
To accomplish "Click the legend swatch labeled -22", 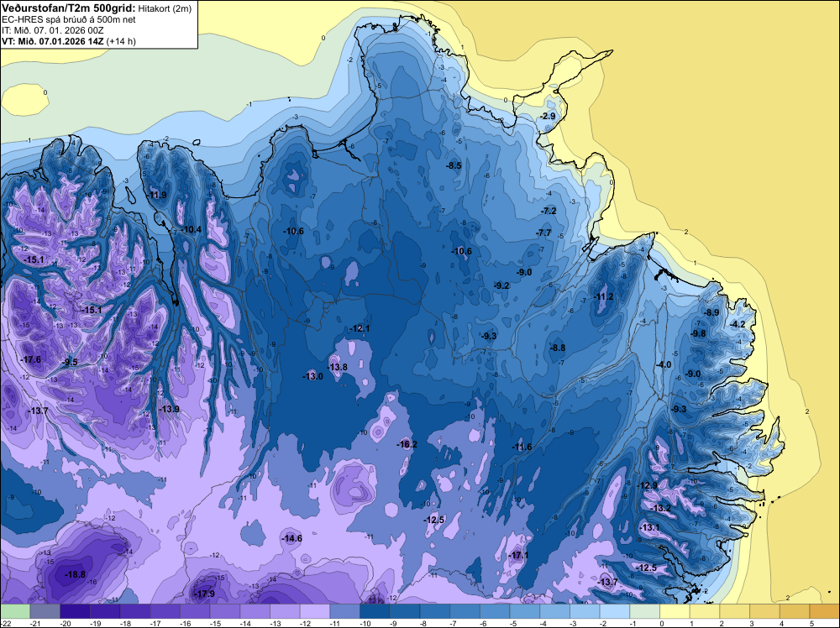I will (15, 611).
